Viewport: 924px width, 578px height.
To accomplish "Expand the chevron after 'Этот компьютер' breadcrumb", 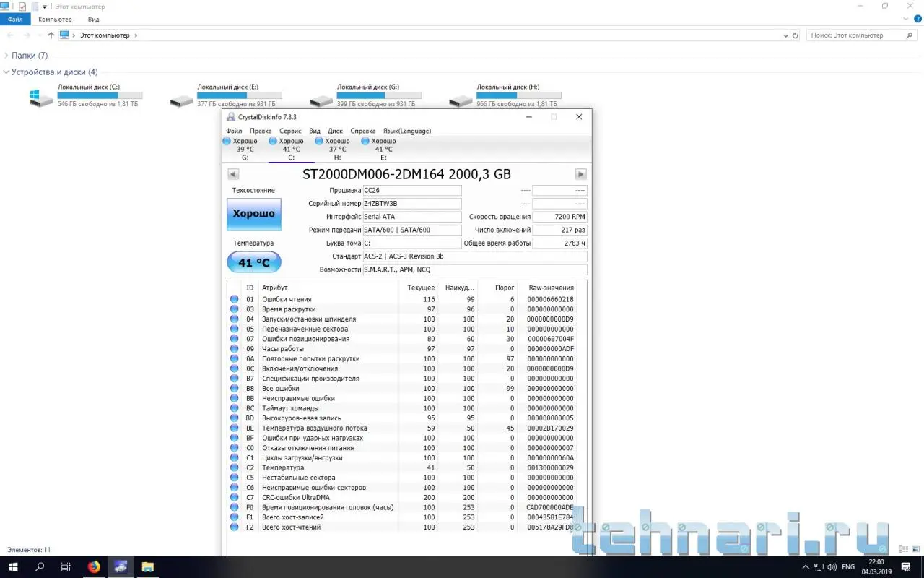I will click(x=136, y=35).
